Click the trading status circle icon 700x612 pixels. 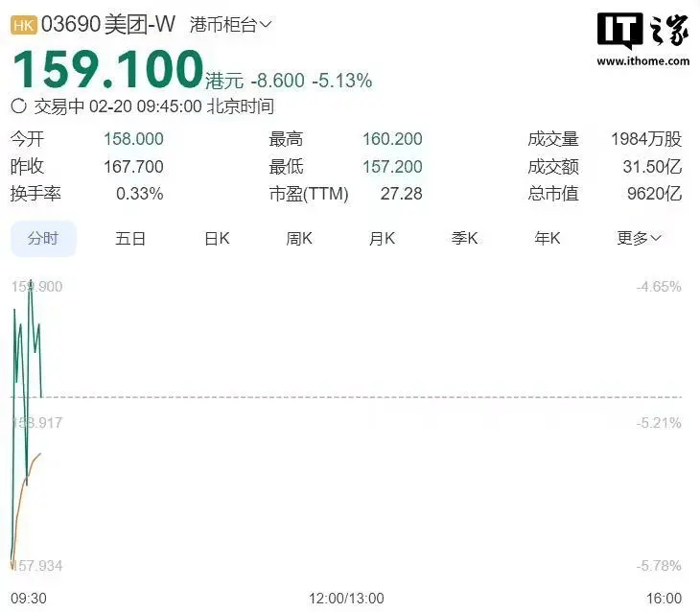[x=19, y=106]
